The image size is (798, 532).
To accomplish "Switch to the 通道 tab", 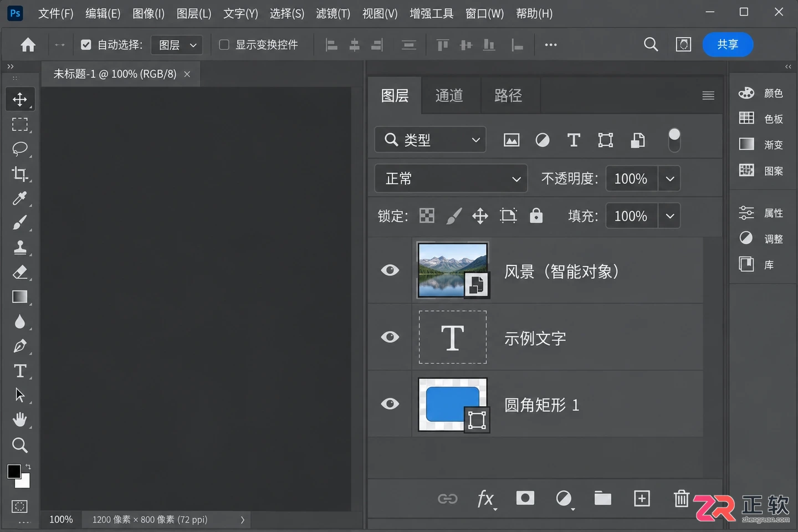I will [449, 95].
